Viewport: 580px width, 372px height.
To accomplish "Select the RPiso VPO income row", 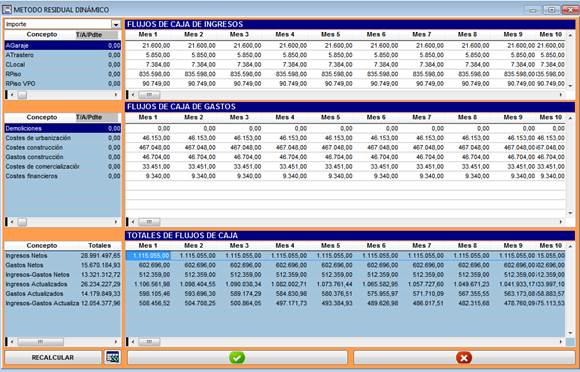I will point(63,84).
